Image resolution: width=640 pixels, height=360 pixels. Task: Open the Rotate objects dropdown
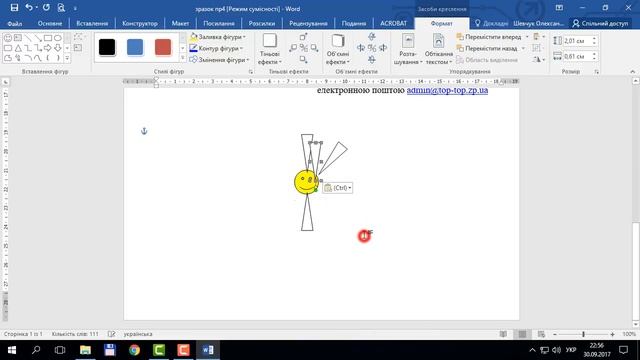pyautogui.click(x=539, y=60)
